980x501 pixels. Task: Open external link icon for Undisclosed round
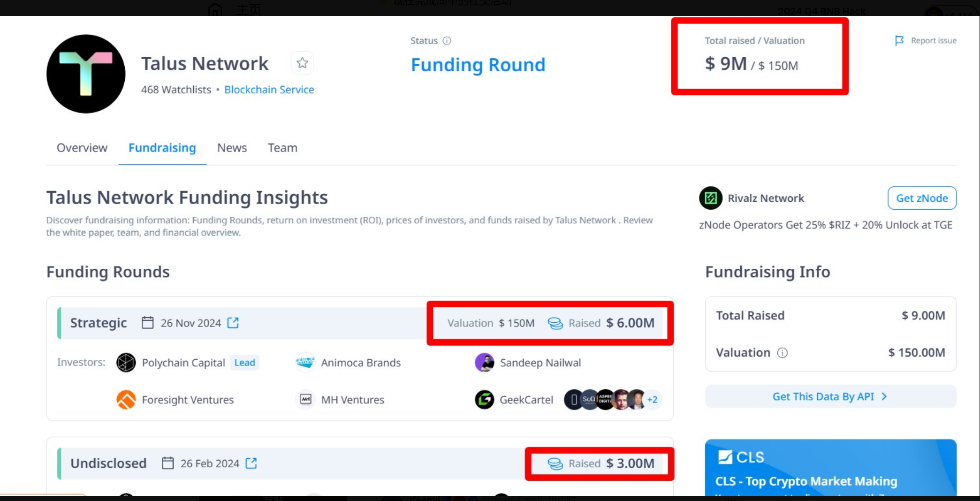pos(251,463)
